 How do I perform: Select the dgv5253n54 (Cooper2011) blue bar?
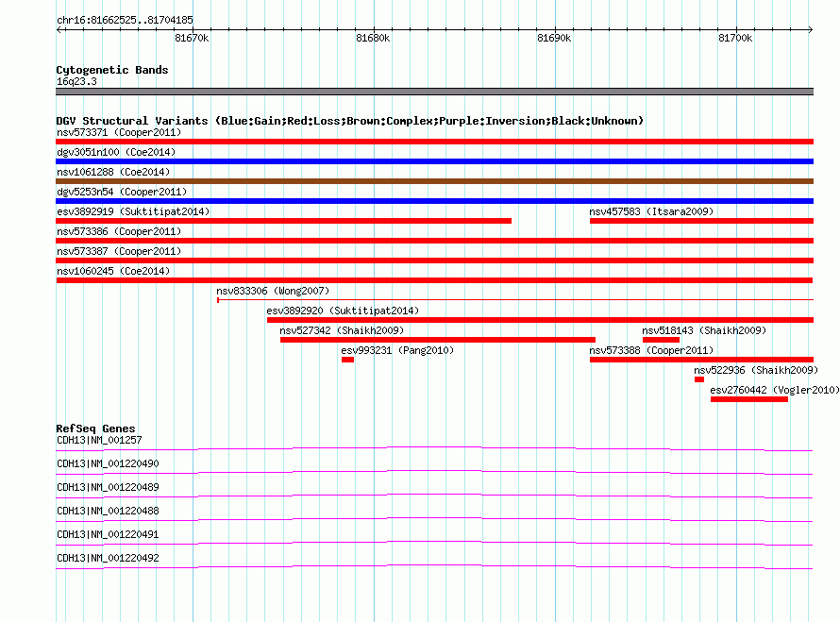pyautogui.click(x=434, y=201)
